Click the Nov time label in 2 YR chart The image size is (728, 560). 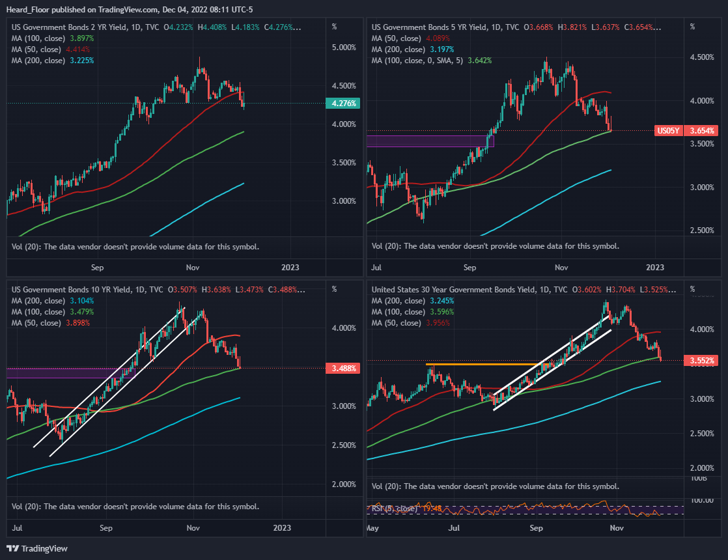[193, 268]
